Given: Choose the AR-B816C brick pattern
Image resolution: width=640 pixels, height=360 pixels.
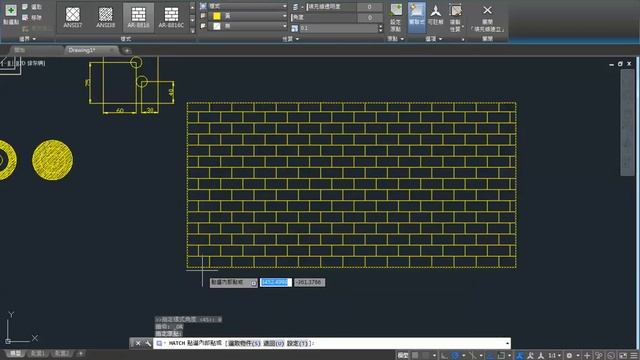Looking at the screenshot, I should [x=171, y=17].
